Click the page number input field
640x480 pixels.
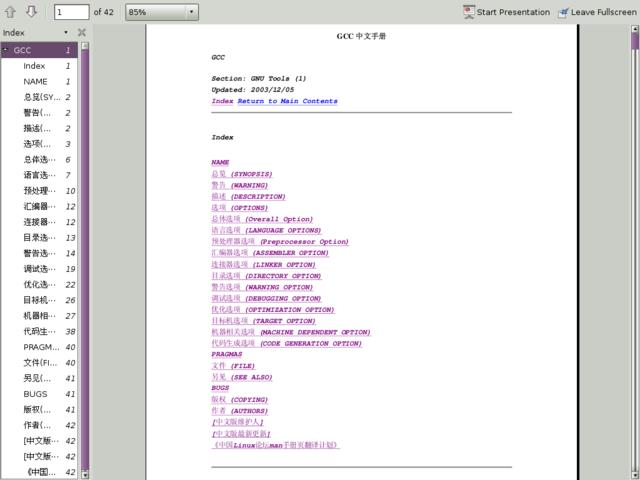click(x=71, y=12)
